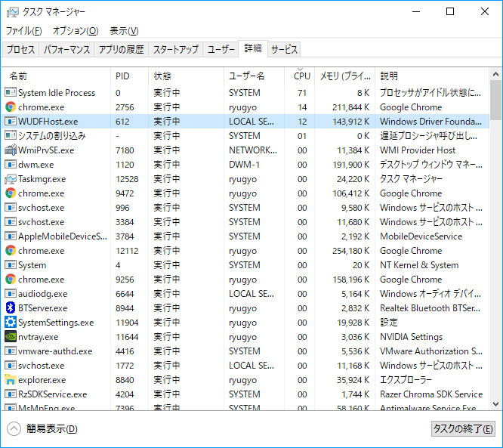Click icon of svchost.exe PID 1772
Viewport: 503px width, 448px height.
click(11, 365)
